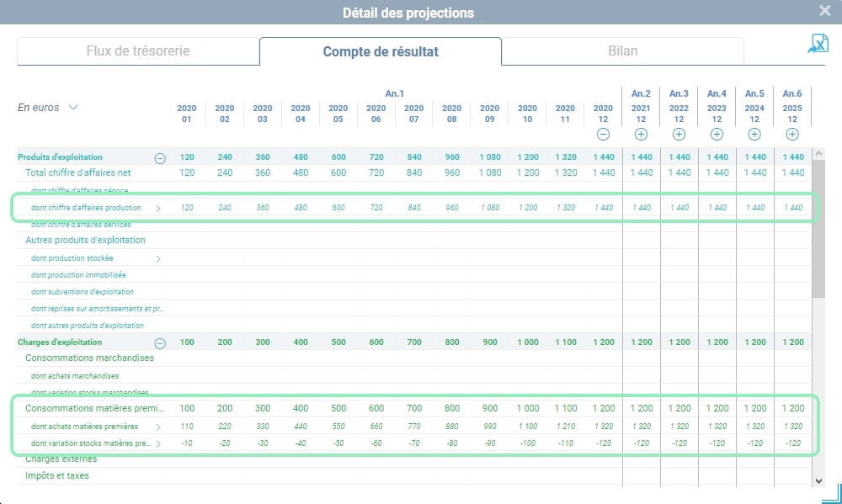842x504 pixels.
Task: Select Total chiffre d'affaires net row label
Action: tap(77, 172)
